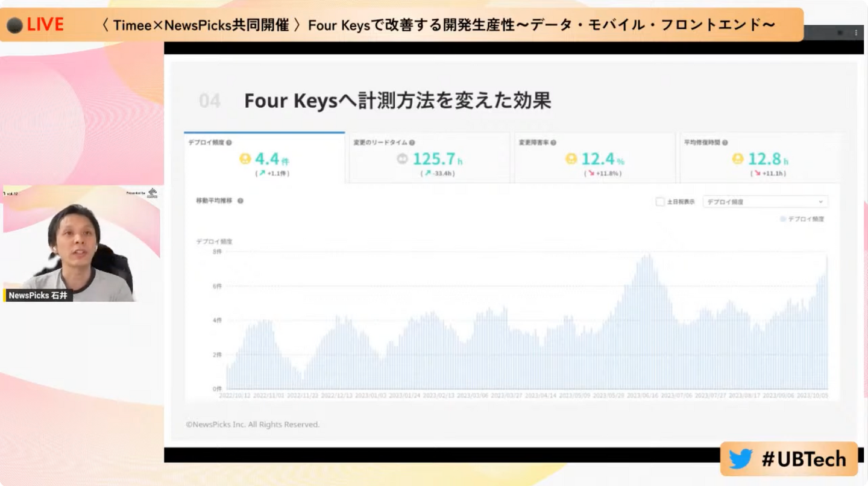The height and width of the screenshot is (486, 868).
Task: Switch to the 平均修復時間 tab
Action: [761, 158]
